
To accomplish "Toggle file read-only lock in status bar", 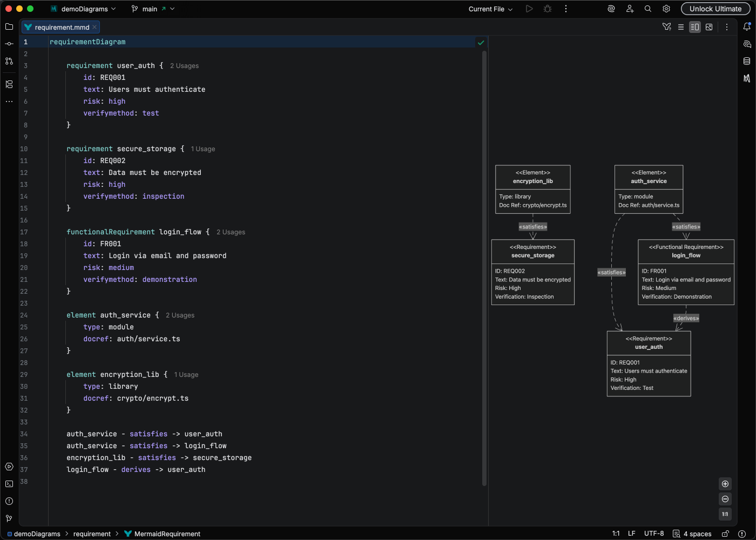I will point(726,534).
